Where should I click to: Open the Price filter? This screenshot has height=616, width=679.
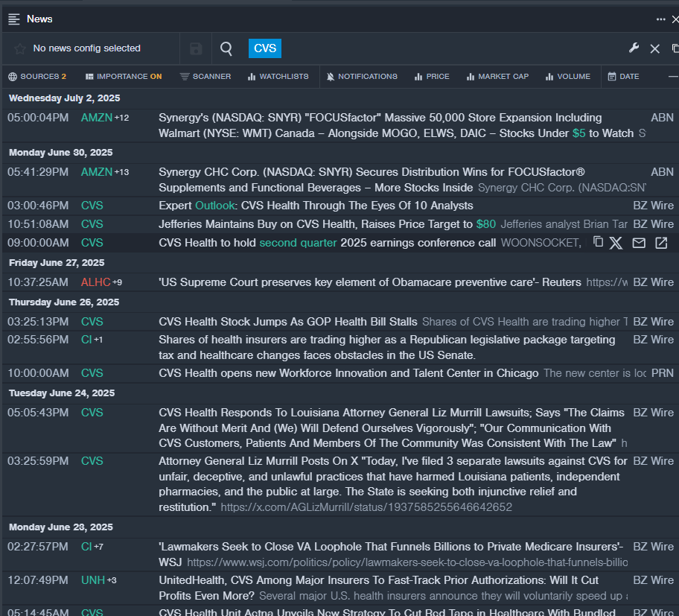pyautogui.click(x=432, y=77)
